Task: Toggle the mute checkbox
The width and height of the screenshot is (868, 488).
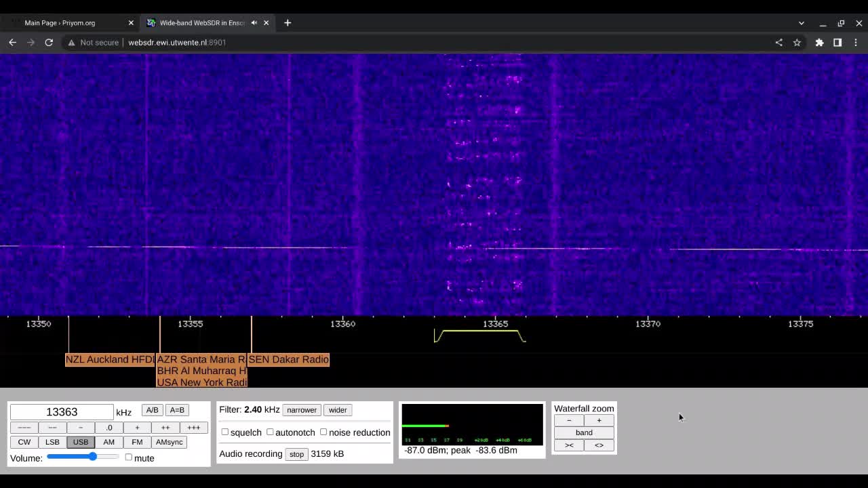Action: pyautogui.click(x=128, y=457)
